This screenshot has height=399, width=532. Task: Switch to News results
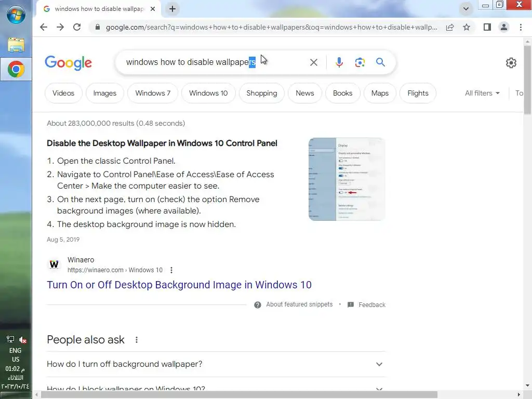click(x=304, y=94)
